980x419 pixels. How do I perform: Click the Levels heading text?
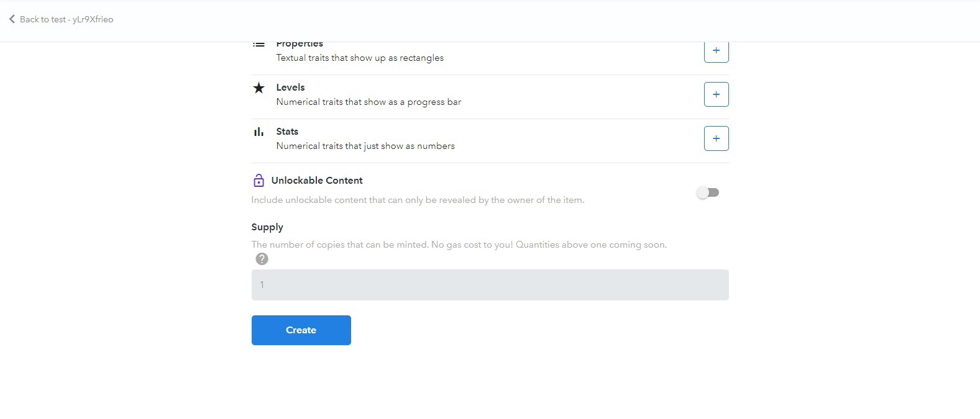click(x=290, y=88)
